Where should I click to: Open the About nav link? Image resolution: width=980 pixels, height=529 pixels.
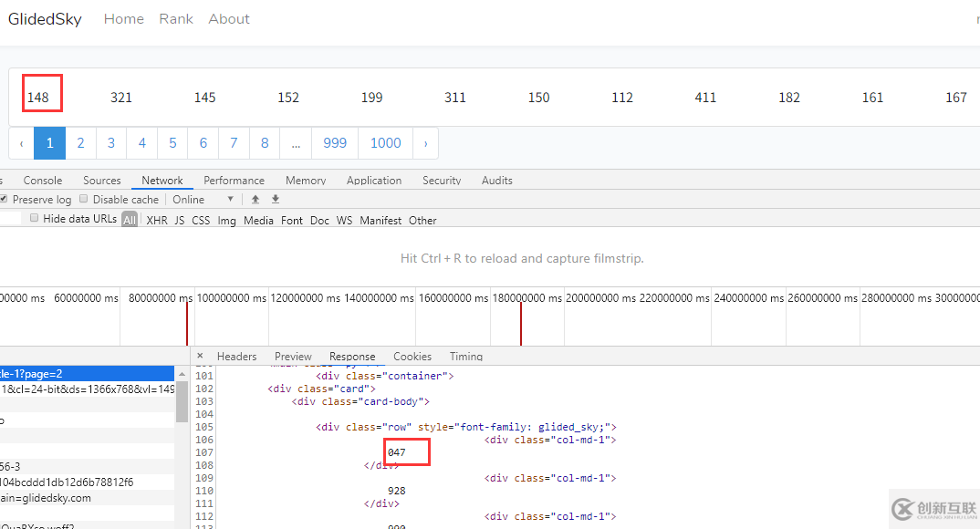point(229,19)
